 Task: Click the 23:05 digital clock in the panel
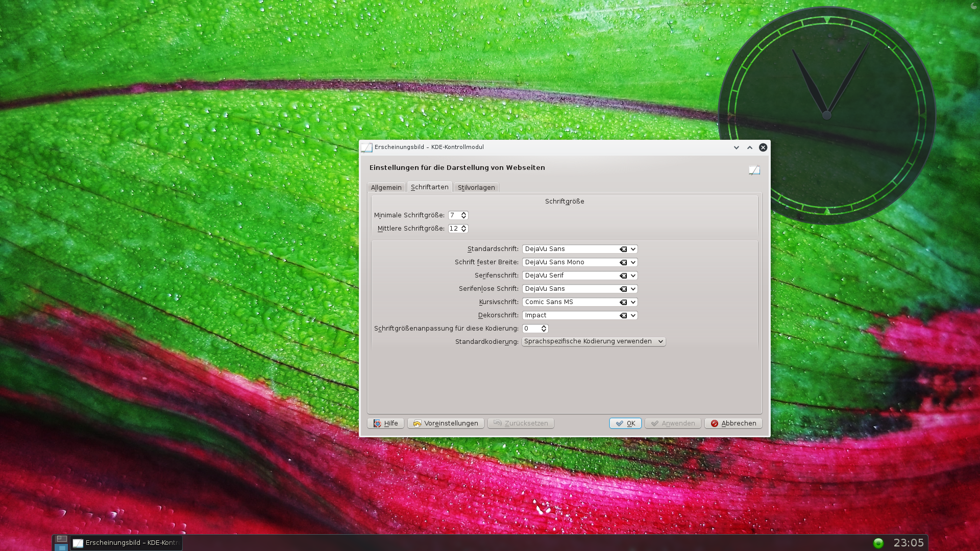(909, 543)
